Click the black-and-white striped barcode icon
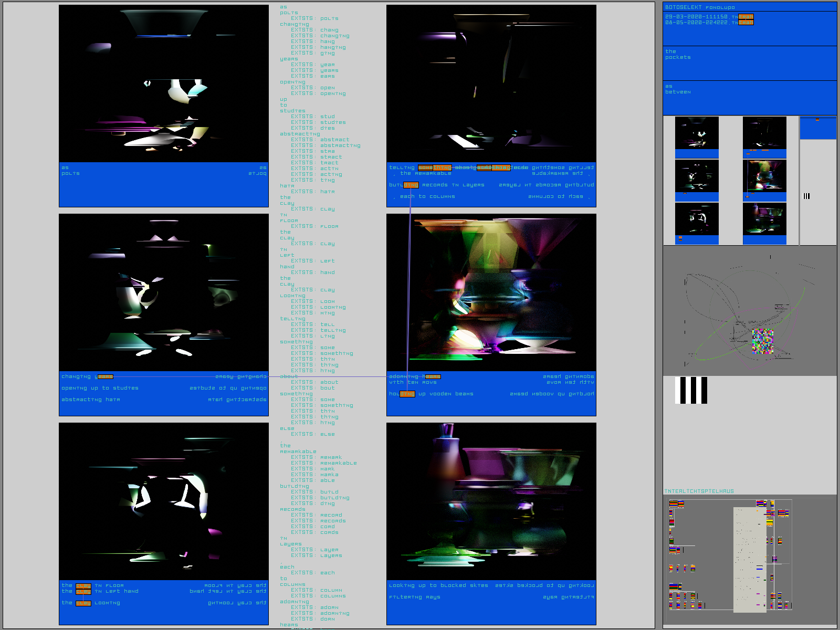The width and height of the screenshot is (840, 630). (x=691, y=390)
